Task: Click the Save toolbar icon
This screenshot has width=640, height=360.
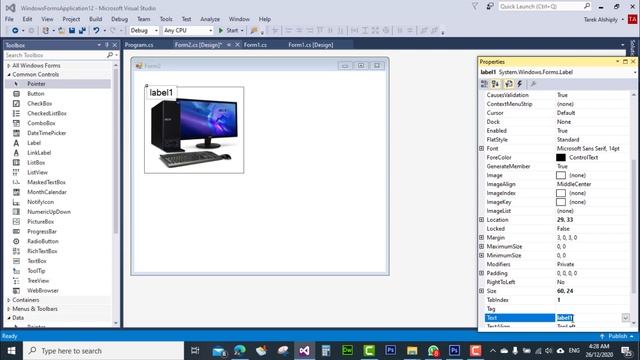Action: tap(72, 31)
